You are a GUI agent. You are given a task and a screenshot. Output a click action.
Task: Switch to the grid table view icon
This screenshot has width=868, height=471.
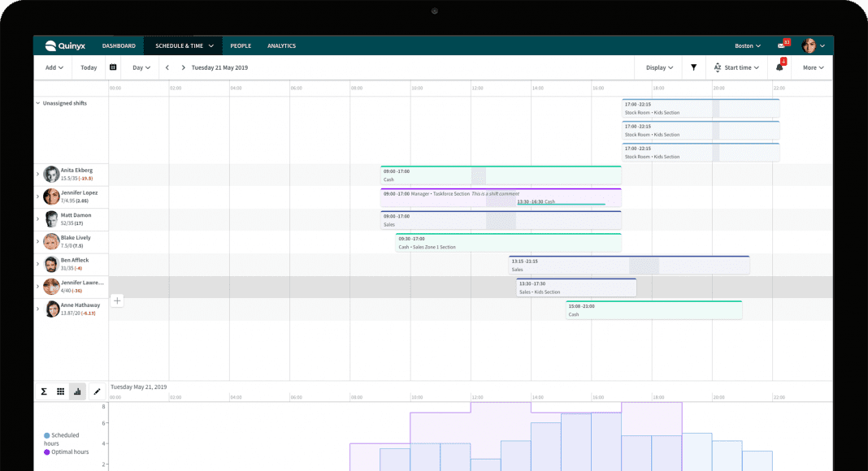click(60, 391)
